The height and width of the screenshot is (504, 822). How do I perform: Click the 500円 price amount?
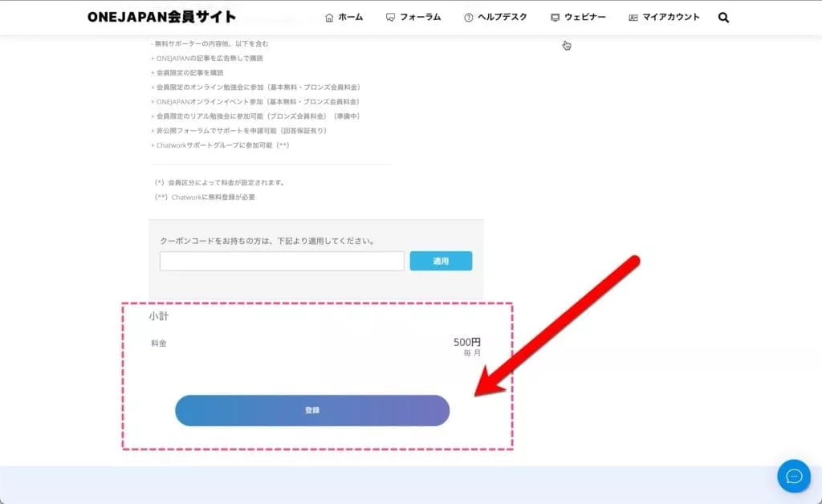tap(466, 343)
